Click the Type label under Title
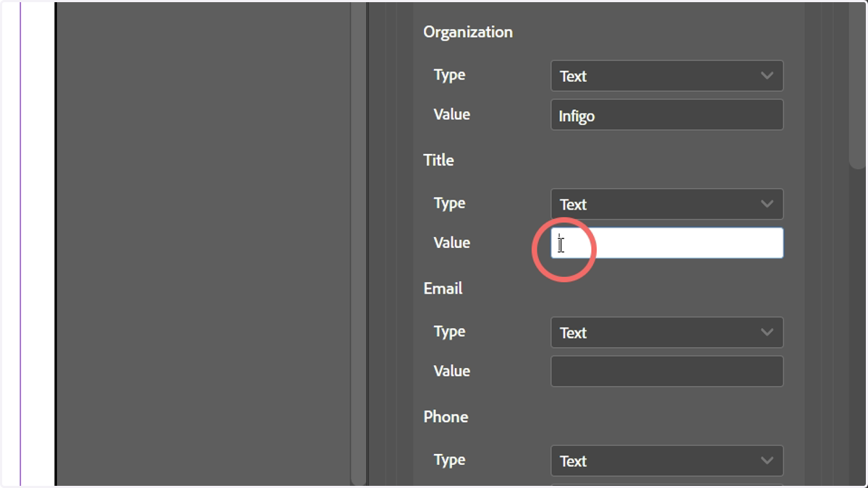868x488 pixels. point(449,203)
